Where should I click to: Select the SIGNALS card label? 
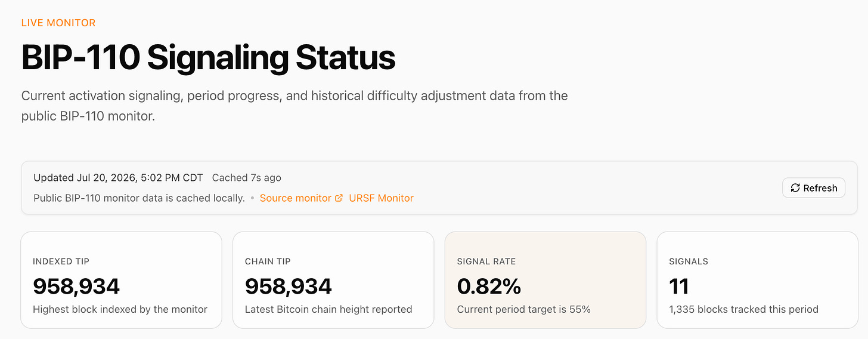click(x=689, y=261)
